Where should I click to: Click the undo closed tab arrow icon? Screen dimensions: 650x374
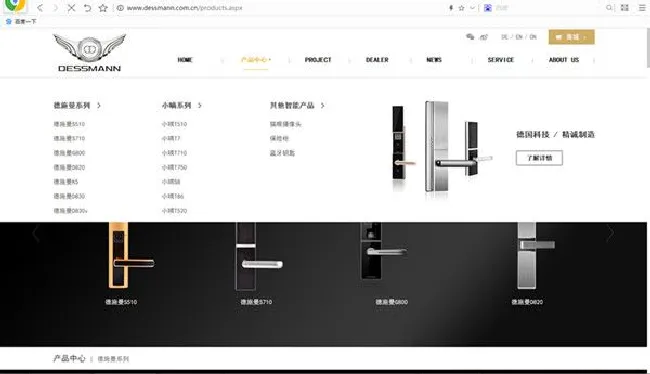coord(87,7)
